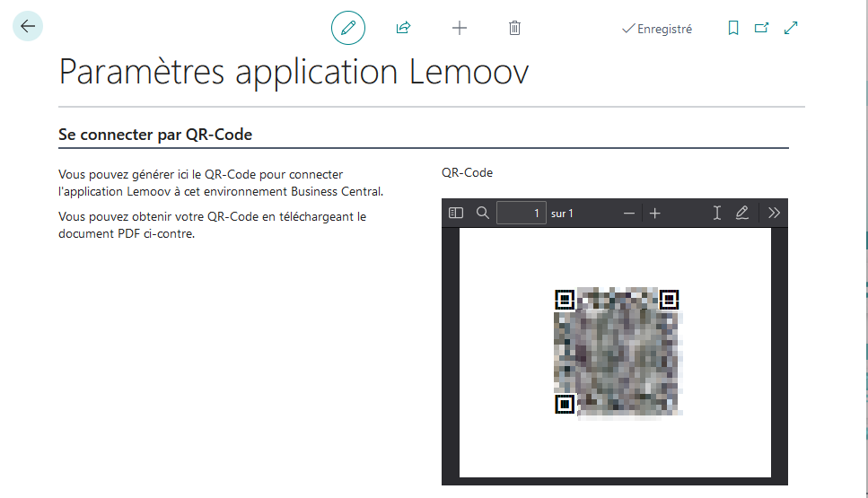Open page in new window icon

coord(762,28)
